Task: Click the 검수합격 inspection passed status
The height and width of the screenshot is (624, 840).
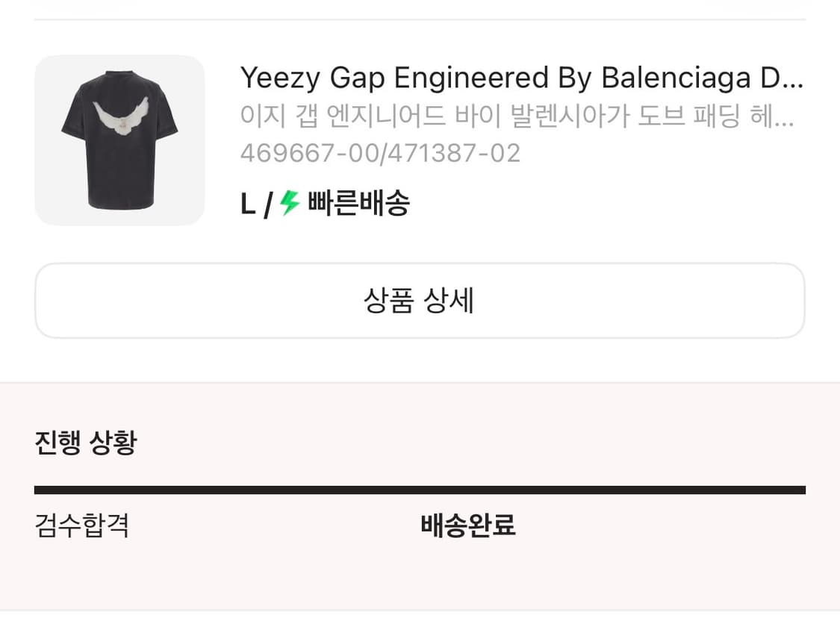Action: click(x=82, y=526)
